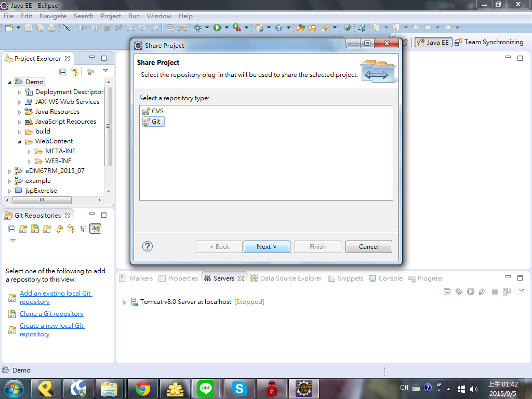Click Link with Editor in Project Explorer
Screen dimensions: 532x399
point(74,72)
